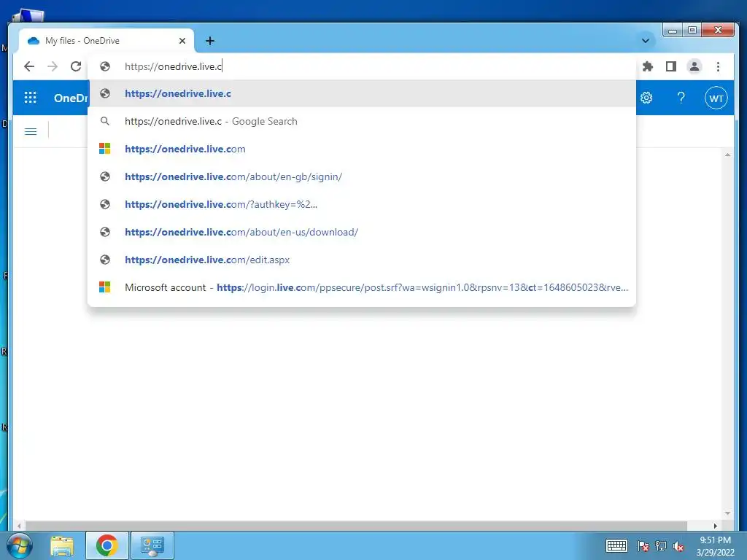Click the muted volume tray icon
Screen dimensions: 747x560
[678, 546]
